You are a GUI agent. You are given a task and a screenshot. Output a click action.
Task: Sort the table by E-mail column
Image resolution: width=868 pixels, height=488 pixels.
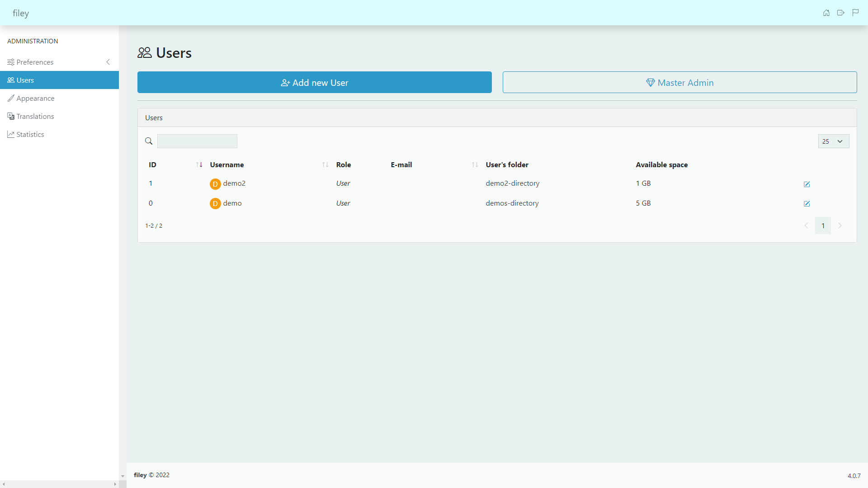(475, 165)
